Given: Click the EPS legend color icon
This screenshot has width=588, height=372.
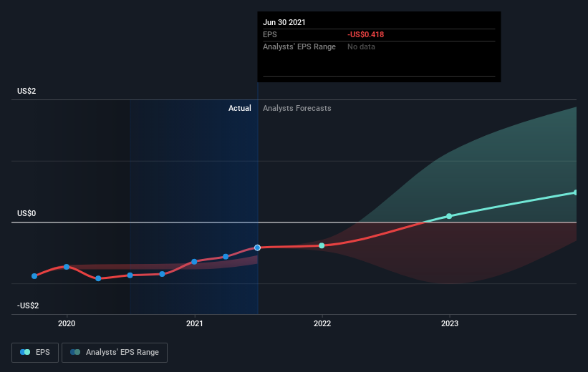Looking at the screenshot, I should click(x=25, y=352).
